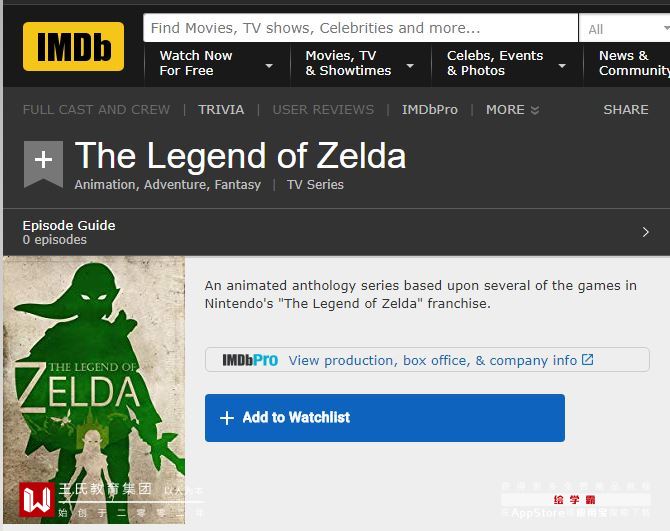
Task: Open the TRIVIA section
Action: click(x=221, y=109)
